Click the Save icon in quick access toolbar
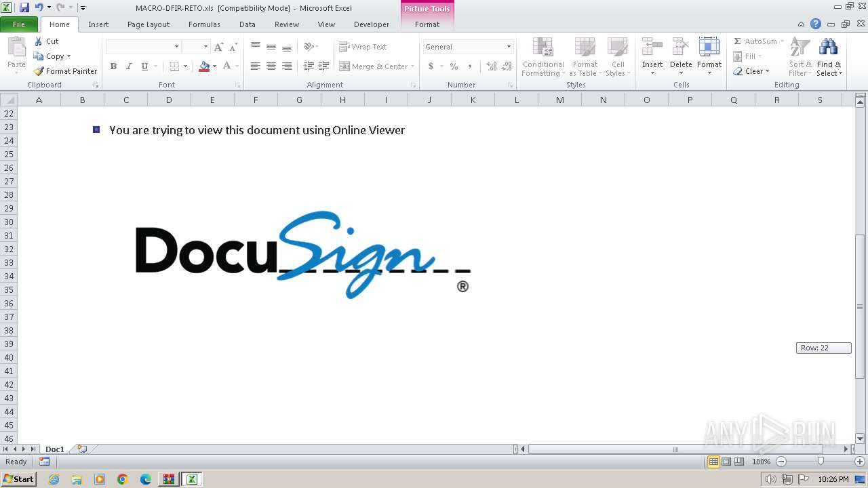 (x=24, y=7)
